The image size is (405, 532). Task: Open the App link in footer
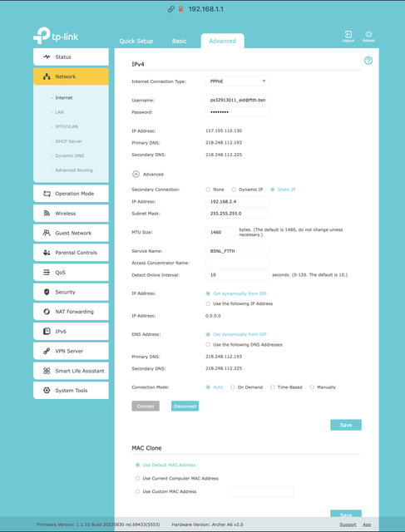(367, 525)
